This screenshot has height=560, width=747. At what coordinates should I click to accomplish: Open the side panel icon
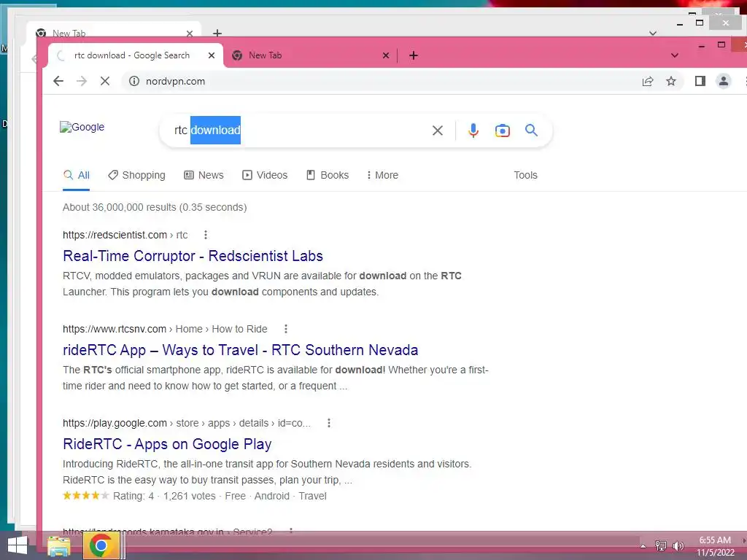(700, 81)
